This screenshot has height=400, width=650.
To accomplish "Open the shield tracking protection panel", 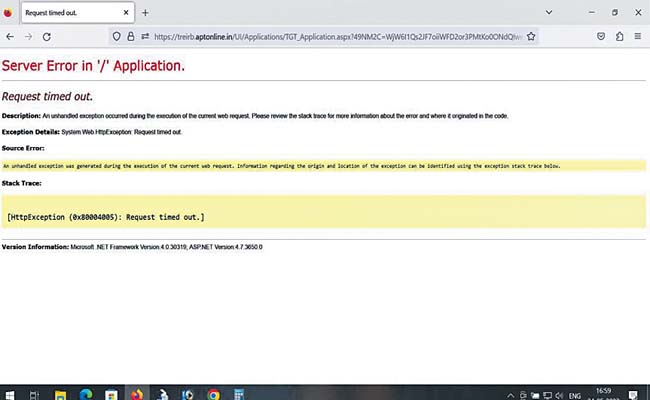I will (x=116, y=36).
